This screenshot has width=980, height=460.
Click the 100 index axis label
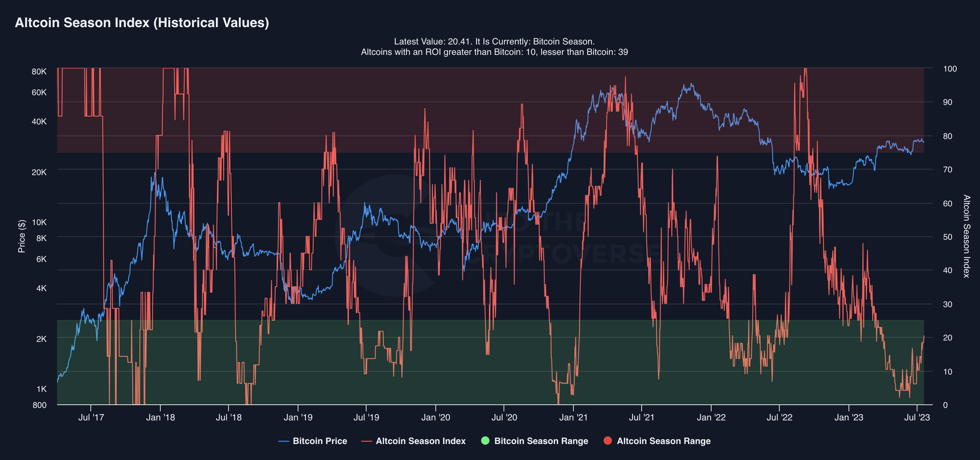950,69
